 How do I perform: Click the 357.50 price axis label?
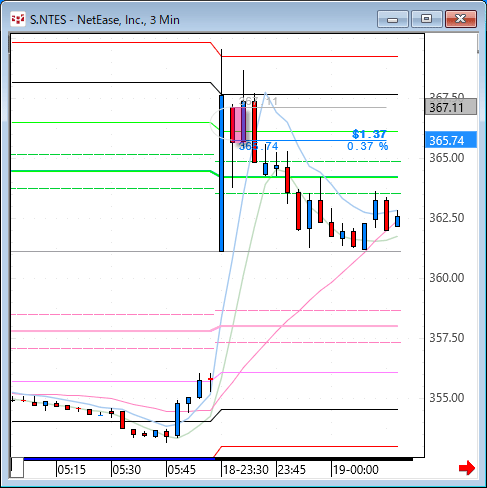[x=446, y=338]
